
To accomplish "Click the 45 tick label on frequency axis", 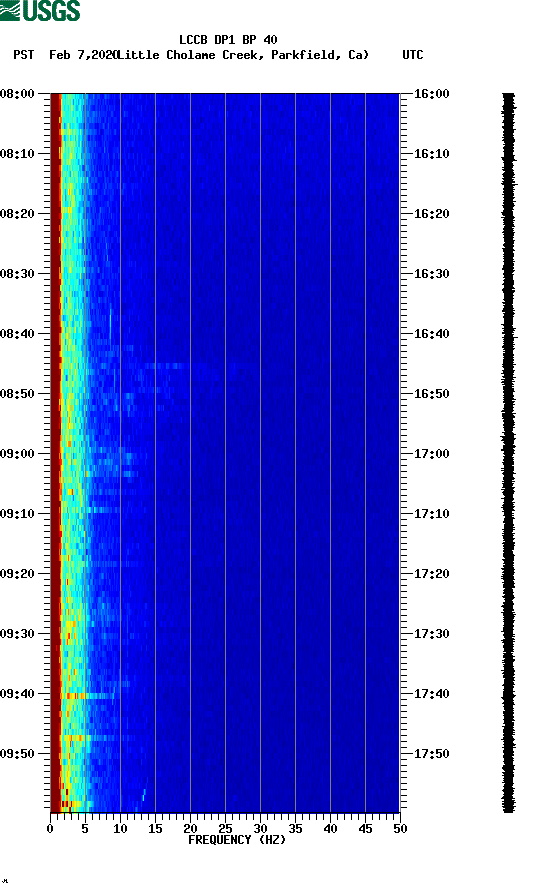I will [x=365, y=829].
